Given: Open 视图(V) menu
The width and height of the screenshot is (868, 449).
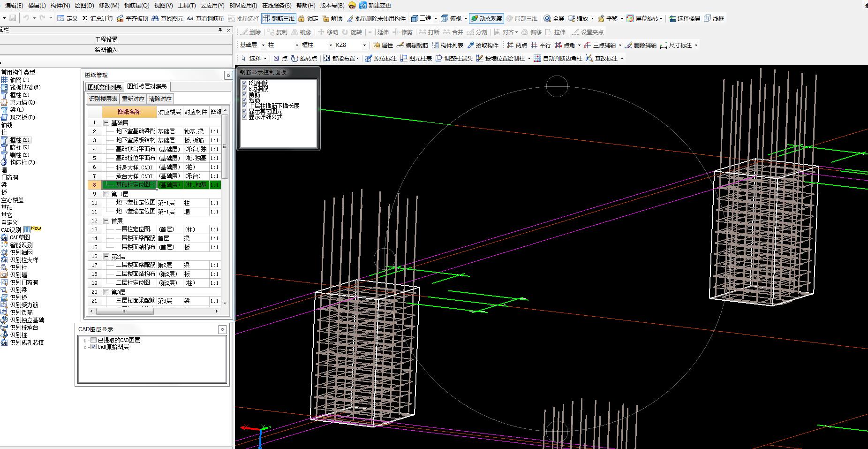Looking at the screenshot, I should 164,5.
